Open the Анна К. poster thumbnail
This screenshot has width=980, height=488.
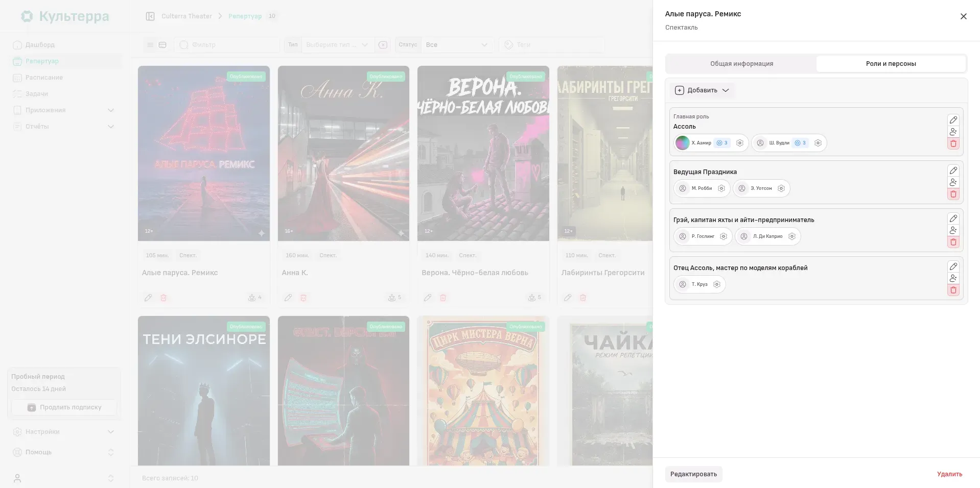pos(343,153)
